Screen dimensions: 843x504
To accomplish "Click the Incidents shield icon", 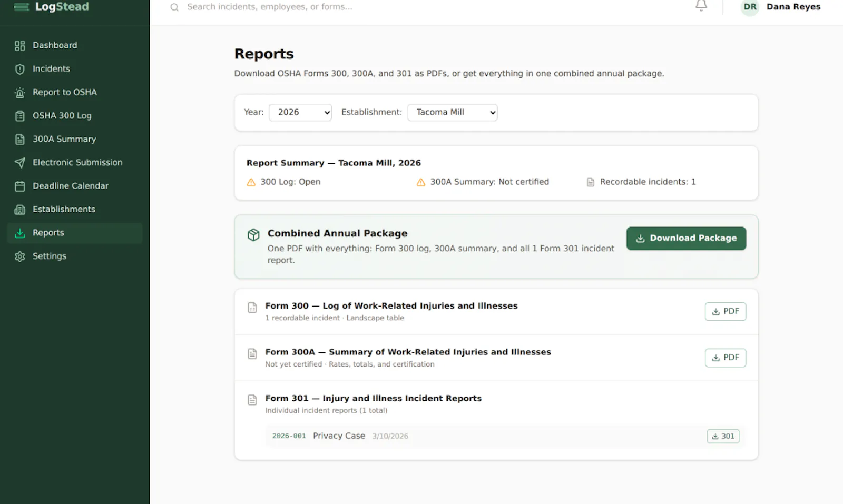I will point(20,69).
